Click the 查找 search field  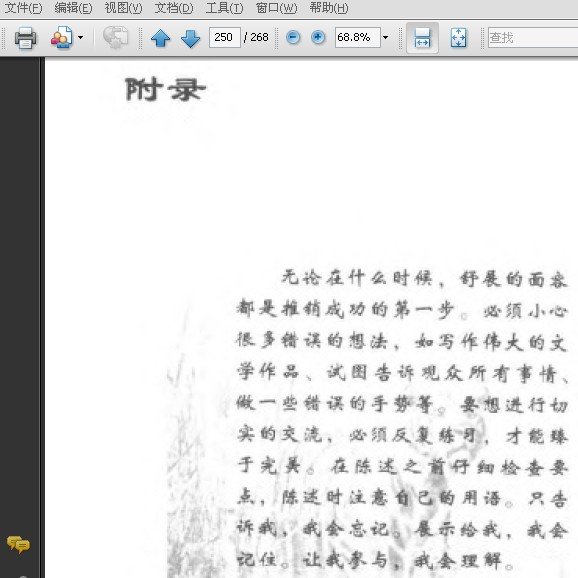(533, 37)
